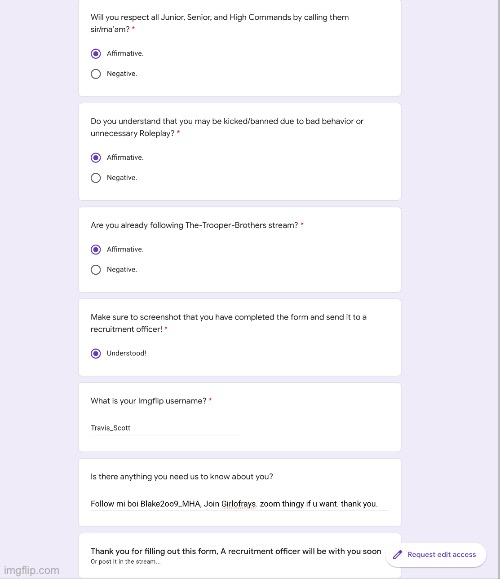Click the 'anything you need us to know' answer field

[x=240, y=504]
